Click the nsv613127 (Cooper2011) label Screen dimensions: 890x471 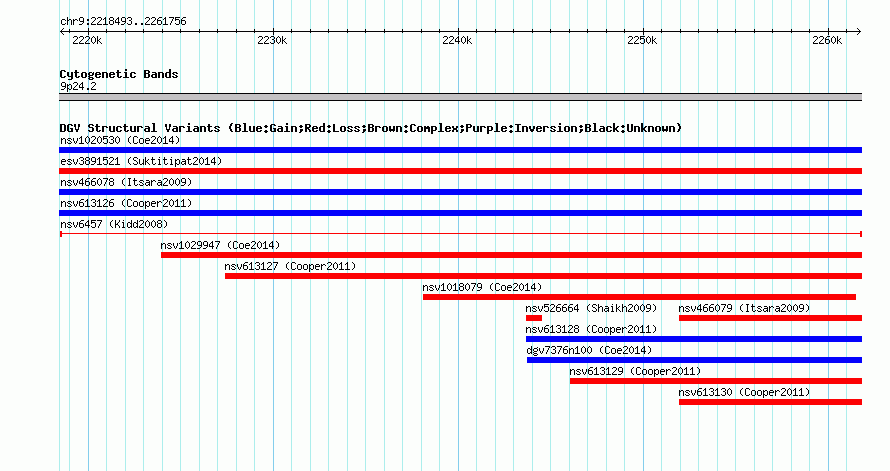point(290,266)
